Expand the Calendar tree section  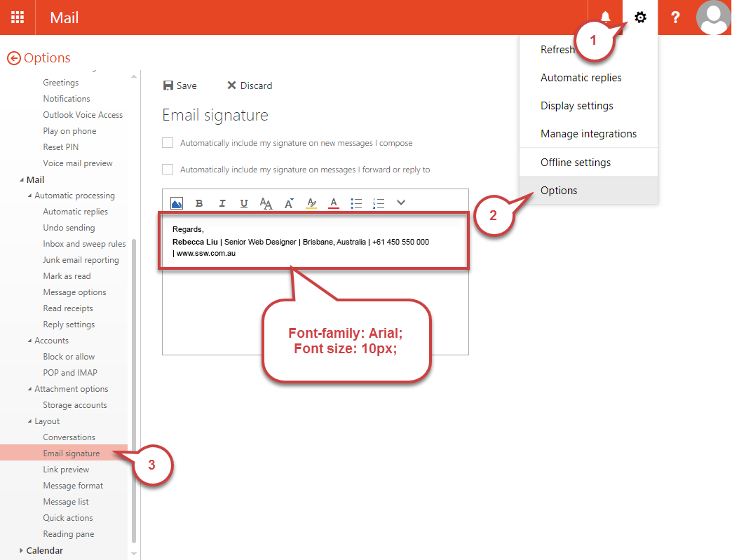[21, 550]
